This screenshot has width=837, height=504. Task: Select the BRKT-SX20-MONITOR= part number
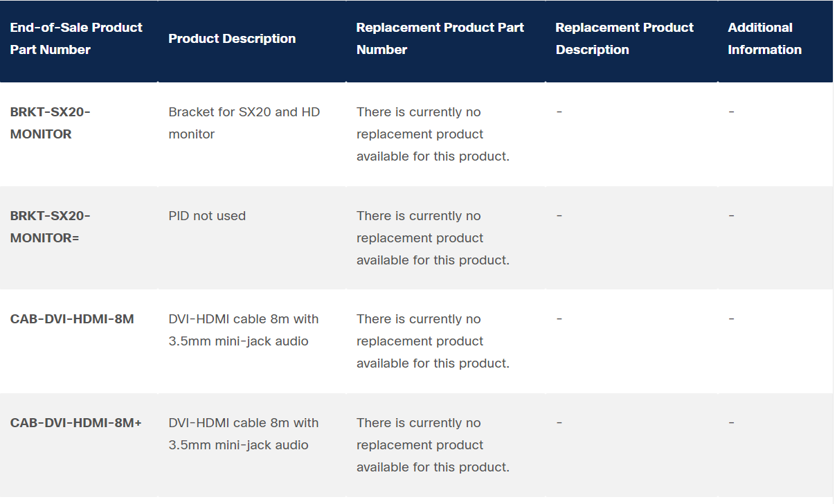[x=51, y=227]
